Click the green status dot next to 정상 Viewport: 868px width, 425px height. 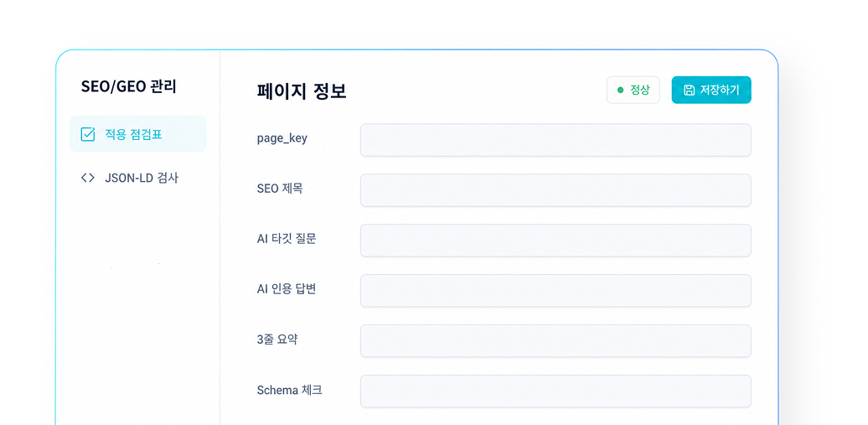coord(620,91)
